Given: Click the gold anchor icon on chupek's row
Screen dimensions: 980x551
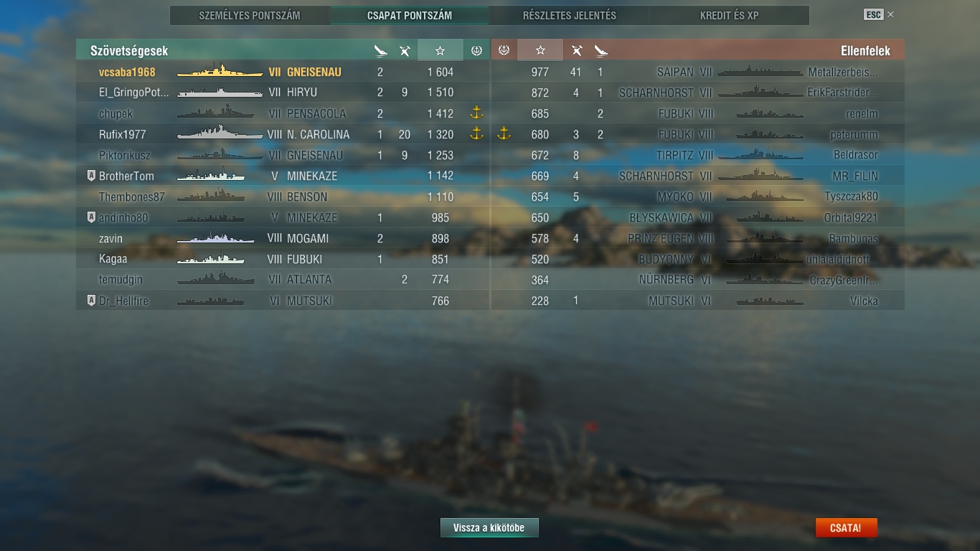Looking at the screenshot, I should point(476,113).
